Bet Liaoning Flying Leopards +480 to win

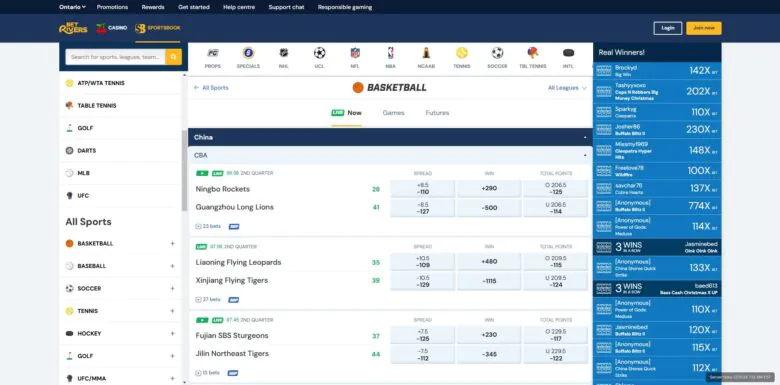point(489,262)
